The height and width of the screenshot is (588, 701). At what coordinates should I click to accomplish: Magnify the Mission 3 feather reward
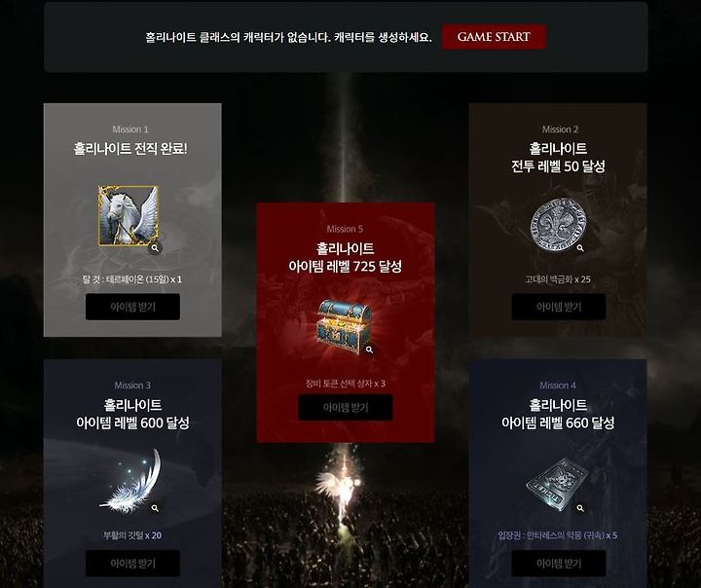click(x=155, y=508)
